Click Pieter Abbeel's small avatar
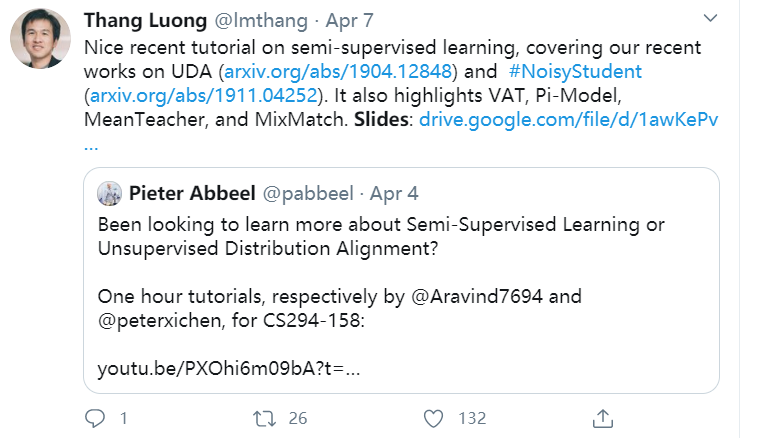The height and width of the screenshot is (438, 766). pos(110,193)
